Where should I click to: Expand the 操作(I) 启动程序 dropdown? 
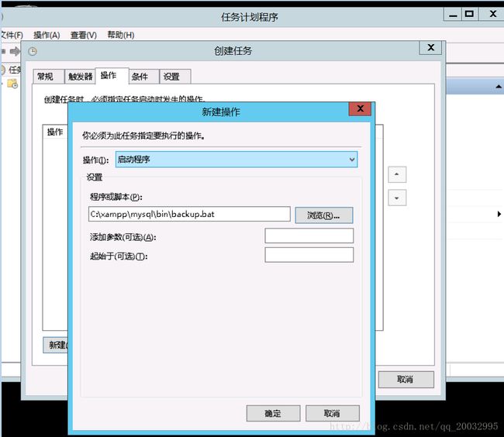click(x=236, y=160)
